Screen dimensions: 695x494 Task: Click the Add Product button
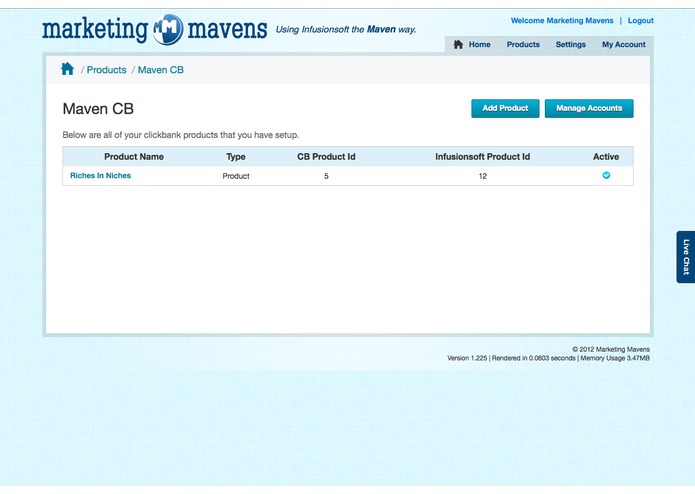505,108
